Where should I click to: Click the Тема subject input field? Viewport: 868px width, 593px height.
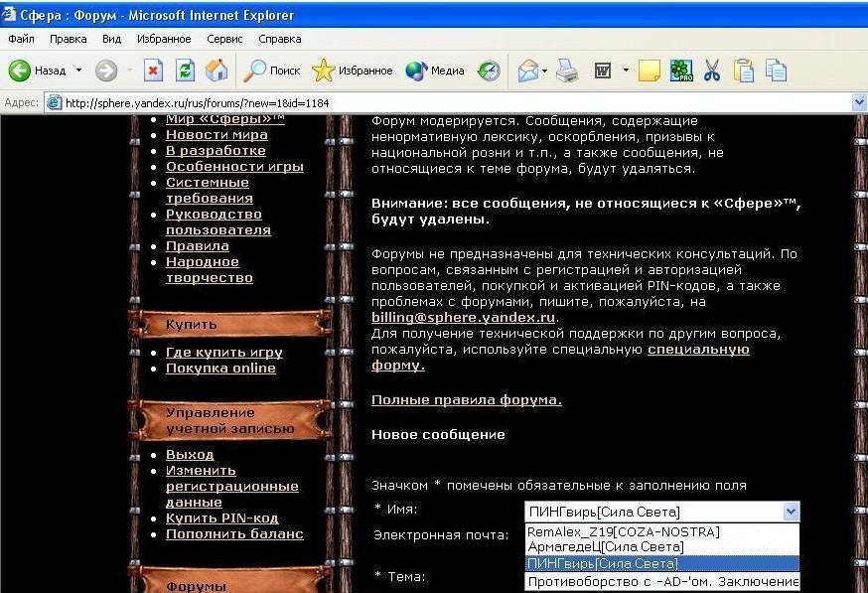click(662, 582)
